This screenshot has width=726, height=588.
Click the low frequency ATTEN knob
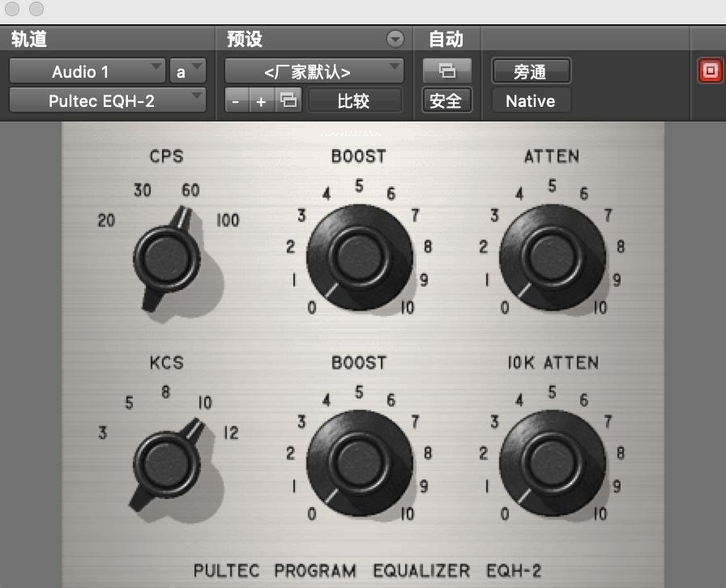[x=553, y=258]
